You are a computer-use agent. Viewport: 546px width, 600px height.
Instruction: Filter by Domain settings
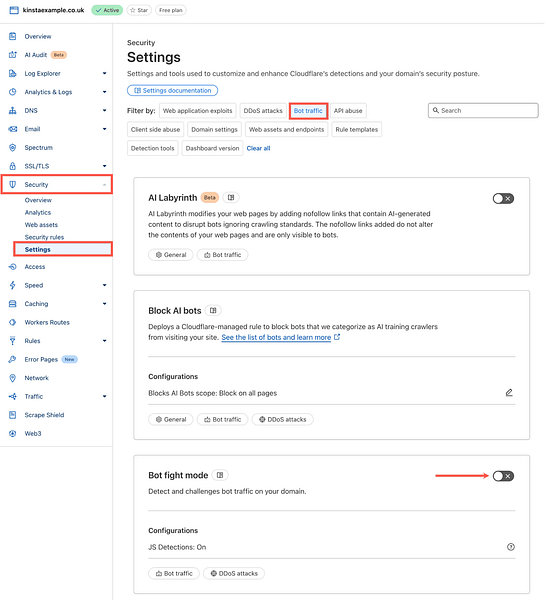click(214, 129)
